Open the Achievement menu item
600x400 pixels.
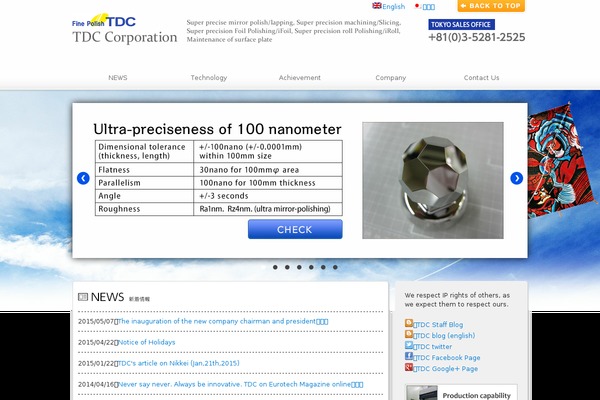pos(300,78)
